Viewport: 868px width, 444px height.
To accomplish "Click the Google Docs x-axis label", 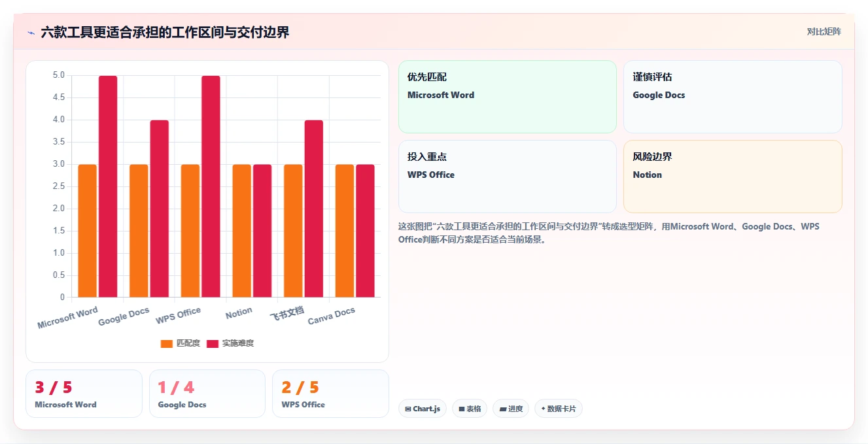I will 124,316.
